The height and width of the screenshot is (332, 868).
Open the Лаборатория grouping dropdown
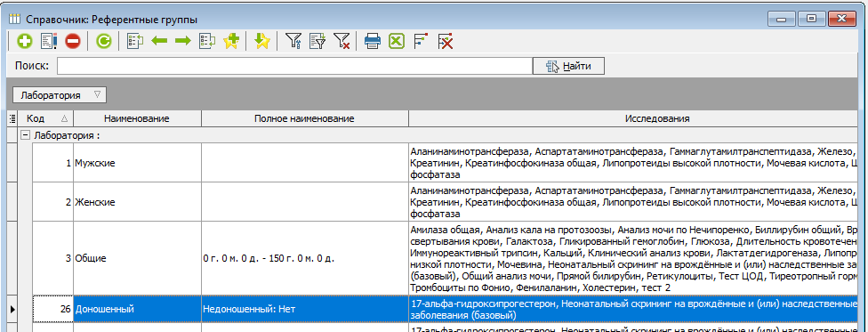(x=60, y=94)
